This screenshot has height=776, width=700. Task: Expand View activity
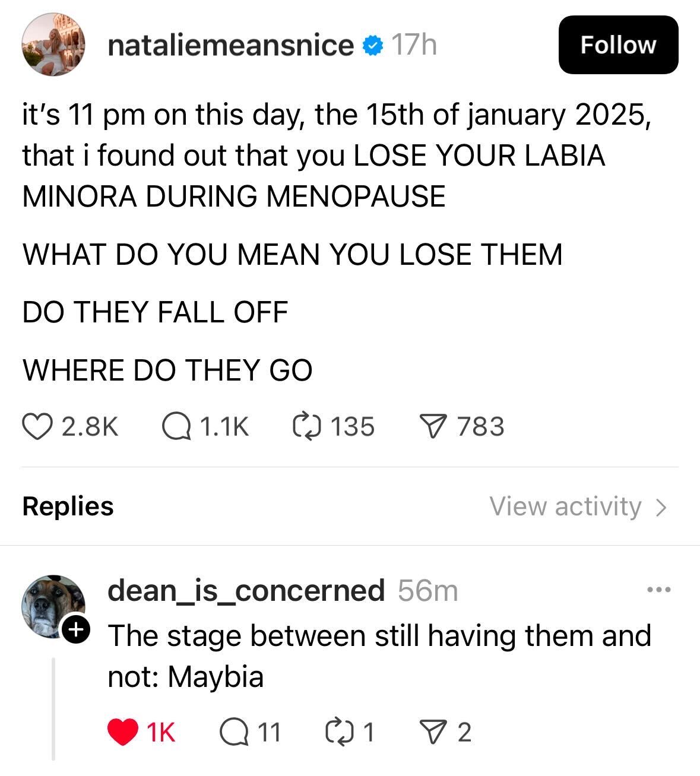[578, 506]
